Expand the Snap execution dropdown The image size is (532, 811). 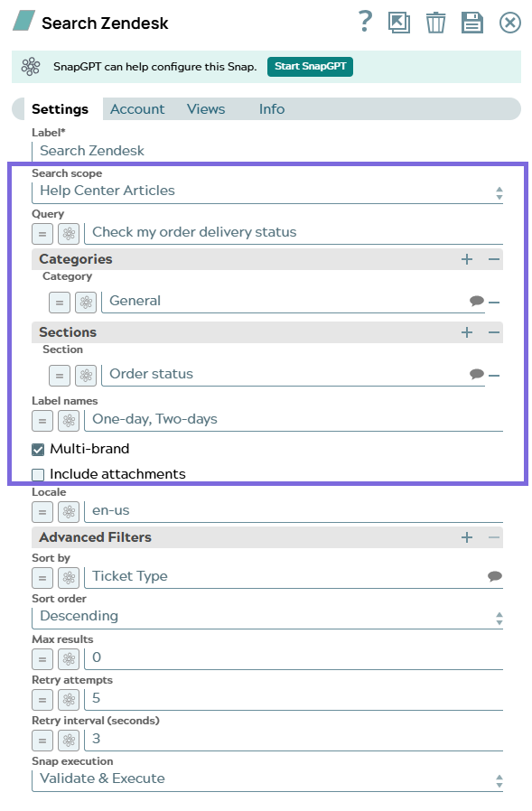[x=267, y=778]
